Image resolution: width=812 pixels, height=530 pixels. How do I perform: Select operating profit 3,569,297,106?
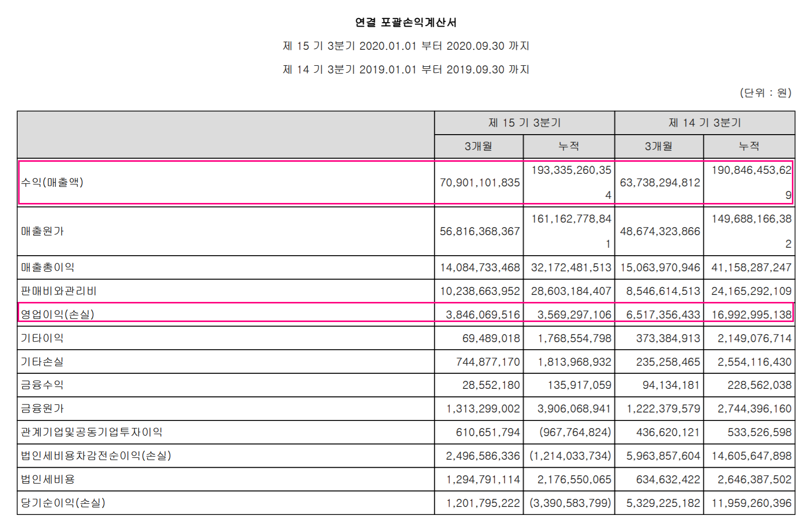(x=574, y=314)
